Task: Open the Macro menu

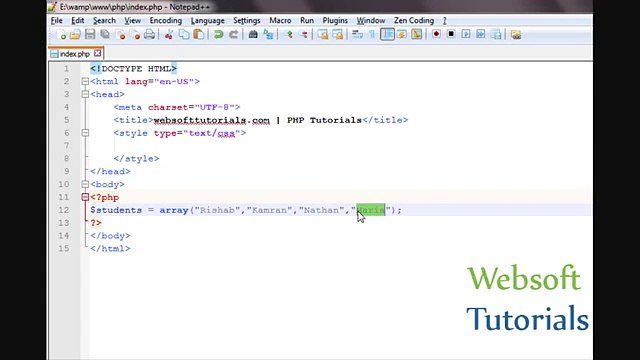Action: [x=280, y=20]
